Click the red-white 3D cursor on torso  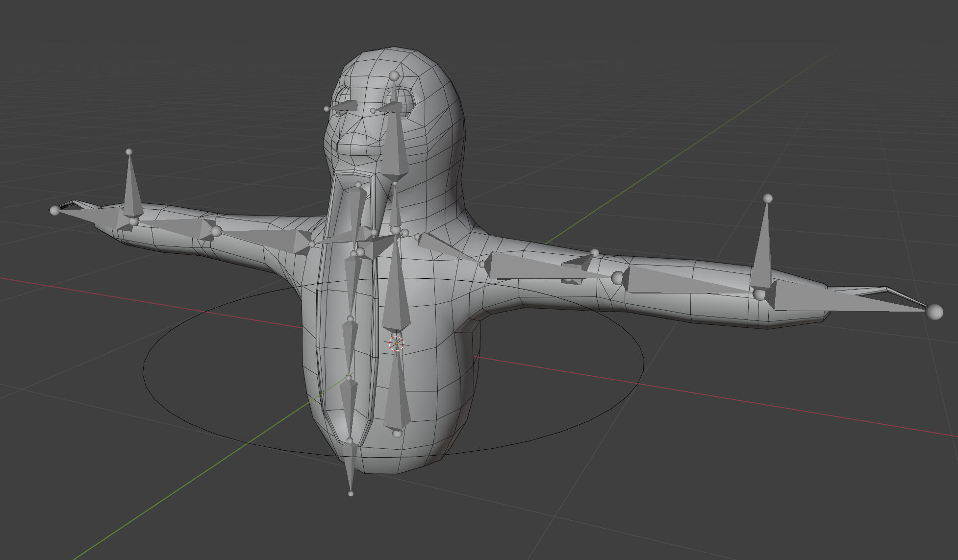(x=396, y=343)
